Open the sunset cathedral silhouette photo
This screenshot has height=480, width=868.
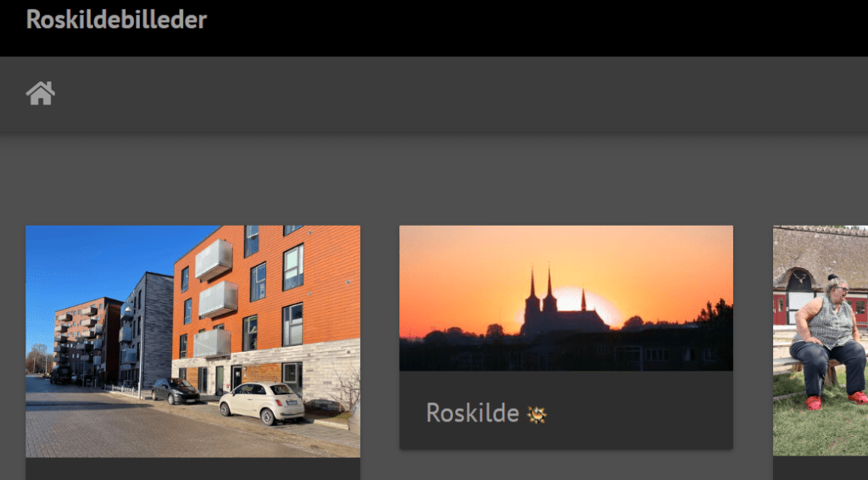pos(566,298)
